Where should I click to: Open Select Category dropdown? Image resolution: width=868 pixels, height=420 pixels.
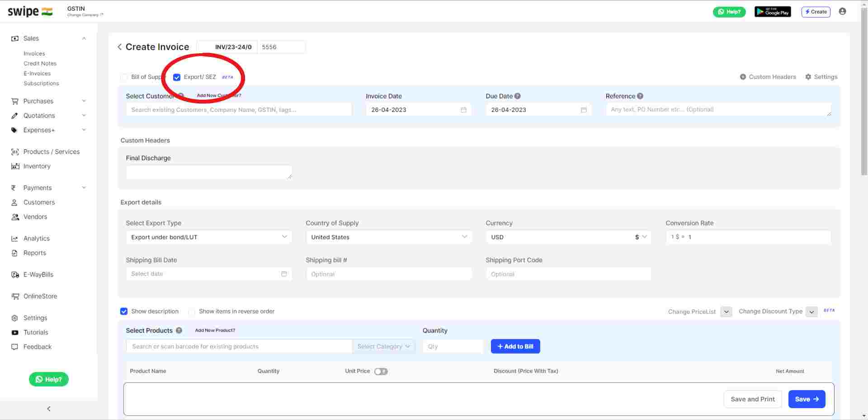384,346
